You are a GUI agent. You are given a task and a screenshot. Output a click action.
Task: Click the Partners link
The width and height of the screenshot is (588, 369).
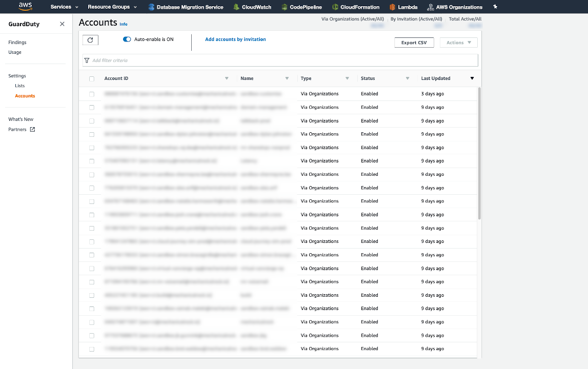pyautogui.click(x=17, y=129)
